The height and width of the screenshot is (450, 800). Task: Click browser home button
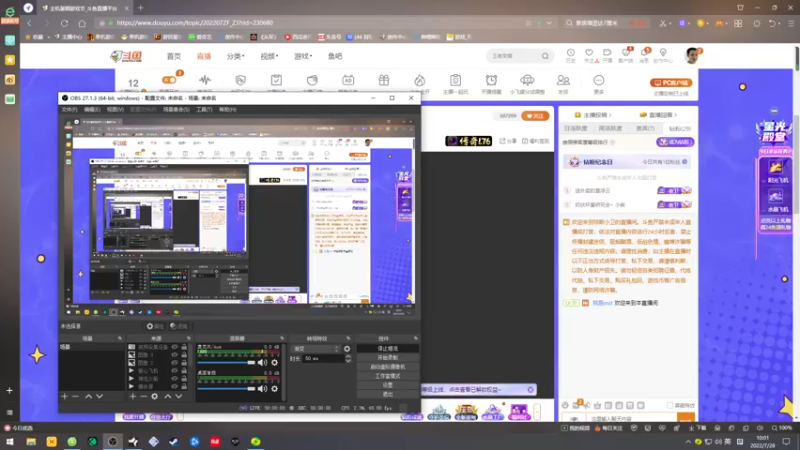[82, 23]
